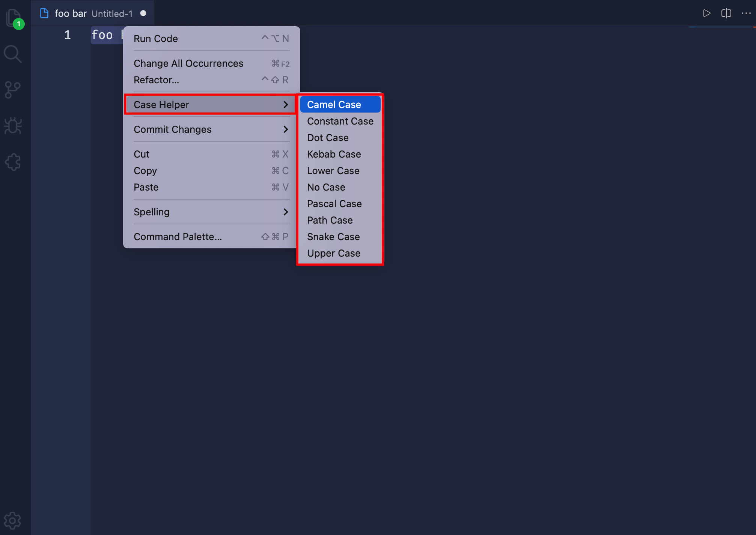Open the Explorer files icon
Viewport: 756px width, 535px height.
13,18
